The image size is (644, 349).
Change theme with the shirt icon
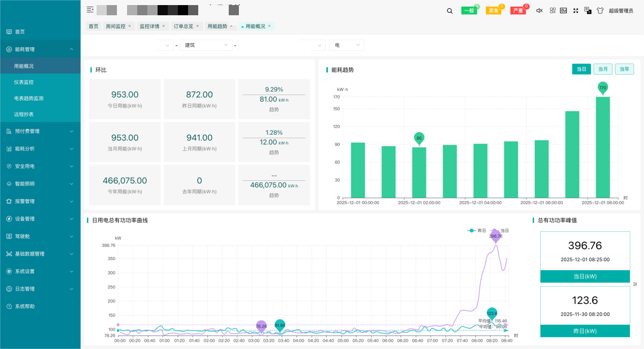tap(601, 10)
